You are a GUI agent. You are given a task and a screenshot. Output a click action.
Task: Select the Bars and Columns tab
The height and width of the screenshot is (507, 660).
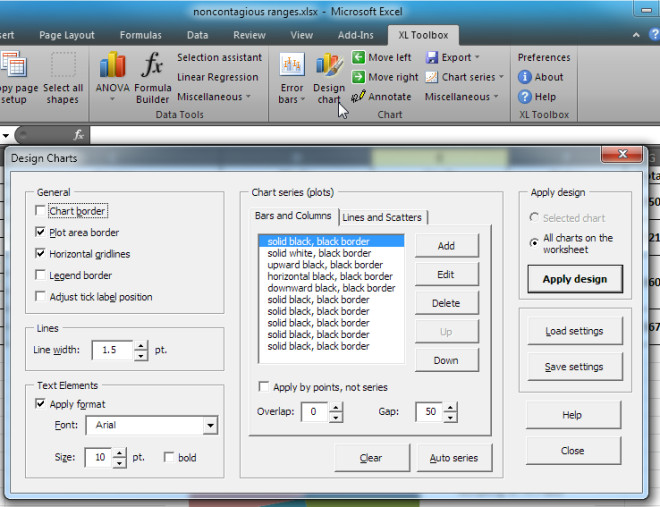tap(293, 216)
